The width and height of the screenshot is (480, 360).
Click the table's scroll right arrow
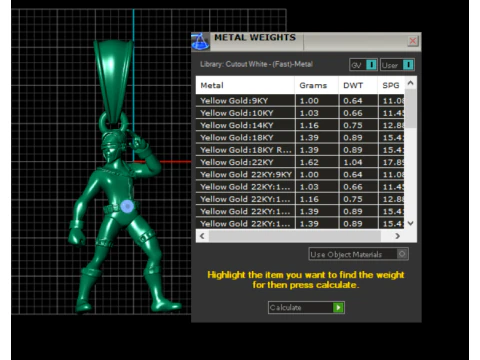[x=397, y=236]
